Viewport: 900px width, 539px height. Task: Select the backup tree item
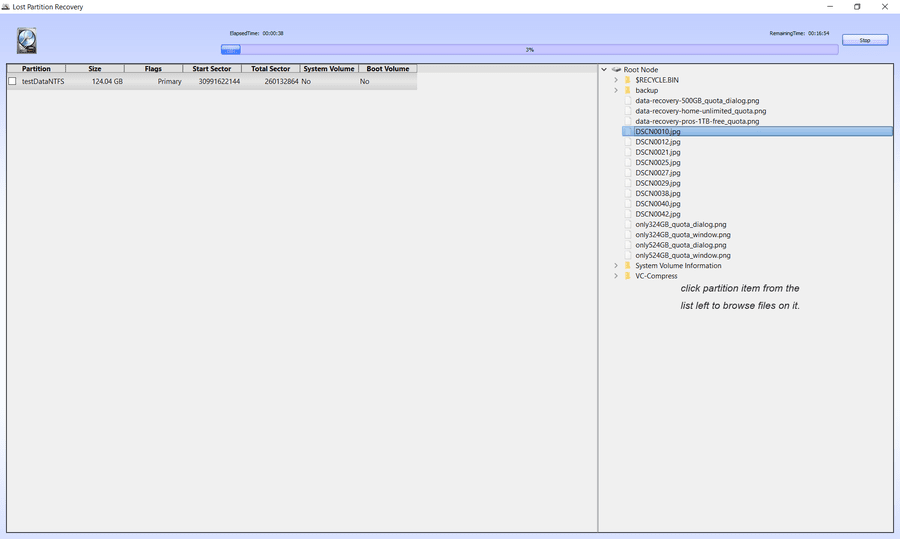point(646,90)
